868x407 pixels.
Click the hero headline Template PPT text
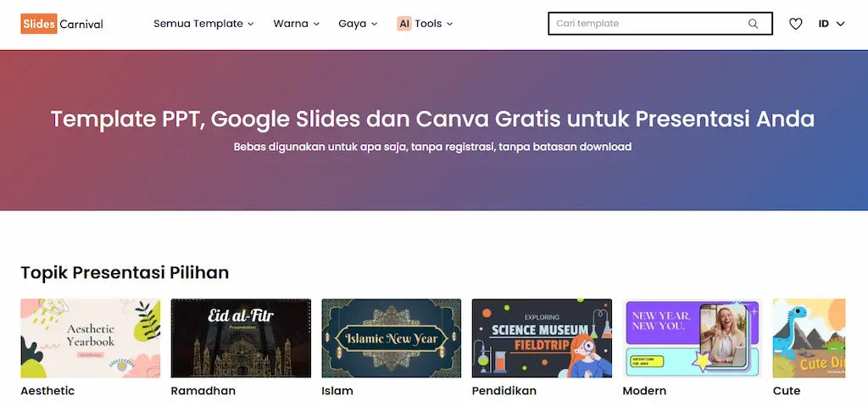pyautogui.click(x=432, y=119)
